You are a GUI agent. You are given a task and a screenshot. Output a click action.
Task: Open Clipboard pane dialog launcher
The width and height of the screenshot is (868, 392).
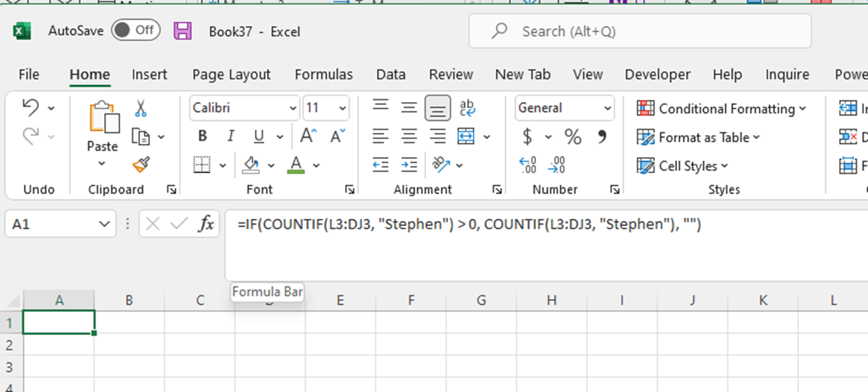click(171, 189)
